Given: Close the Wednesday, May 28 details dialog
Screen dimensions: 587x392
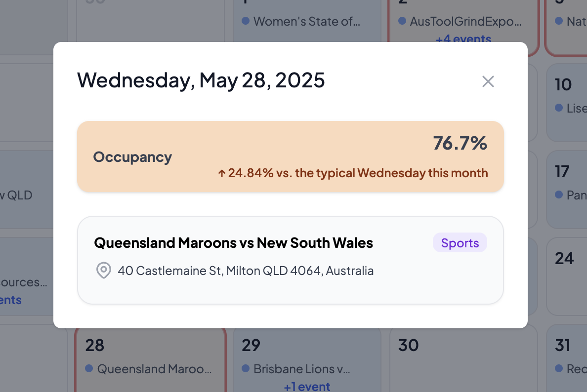Looking at the screenshot, I should pyautogui.click(x=488, y=81).
